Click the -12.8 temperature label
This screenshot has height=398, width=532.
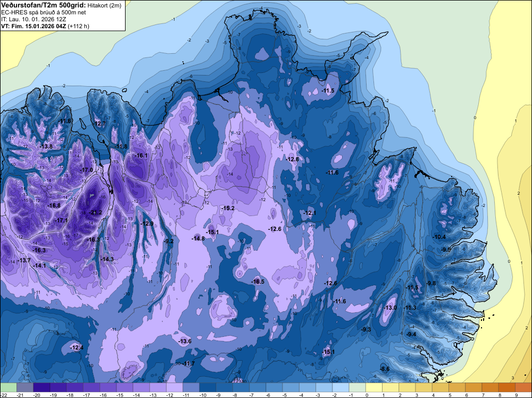coord(293,159)
